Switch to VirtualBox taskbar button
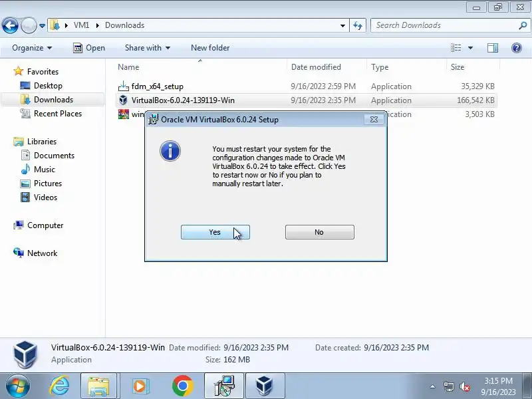The height and width of the screenshot is (399, 532). click(265, 386)
